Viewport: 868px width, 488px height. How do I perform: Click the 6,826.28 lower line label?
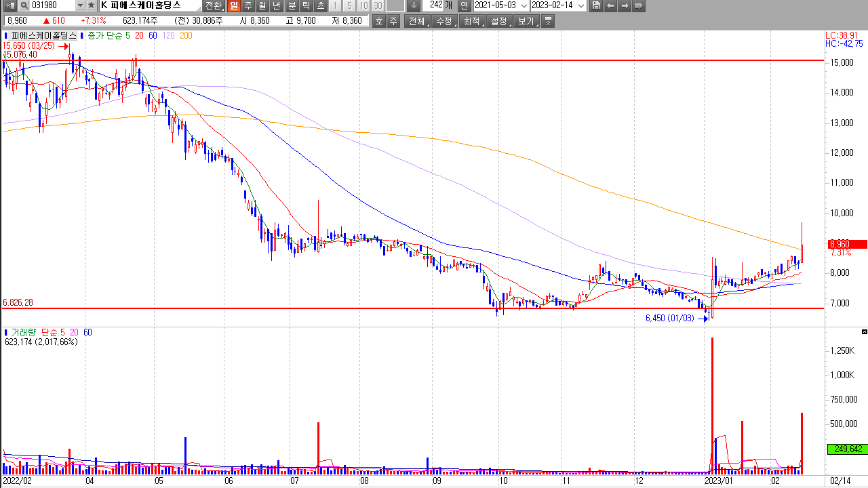click(18, 302)
